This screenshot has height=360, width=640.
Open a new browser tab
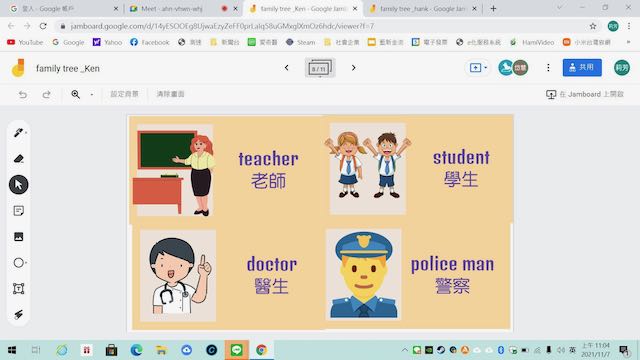click(493, 9)
